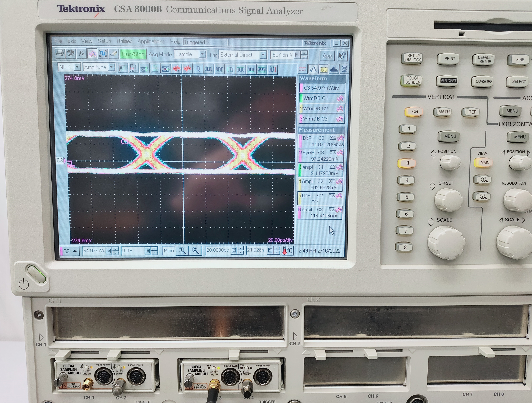Open setup dialogs via hammer-and-wrench icon
This screenshot has height=403, width=532.
[x=71, y=53]
